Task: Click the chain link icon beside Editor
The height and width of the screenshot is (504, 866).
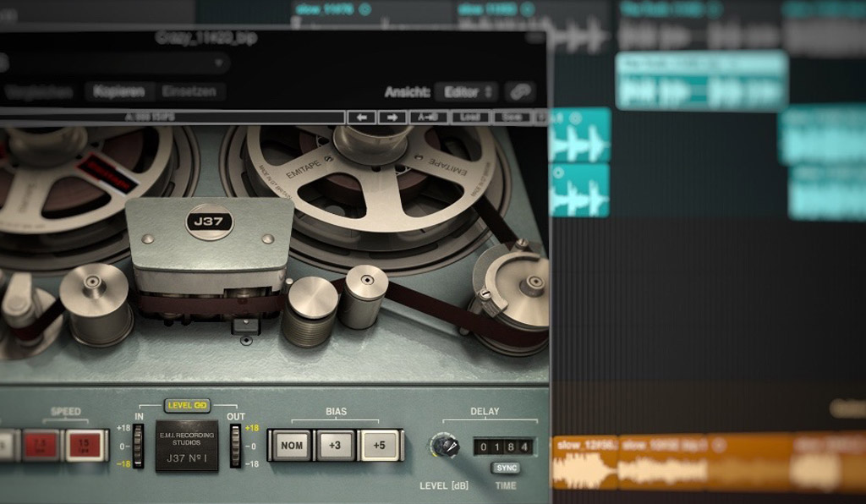Action: (520, 91)
